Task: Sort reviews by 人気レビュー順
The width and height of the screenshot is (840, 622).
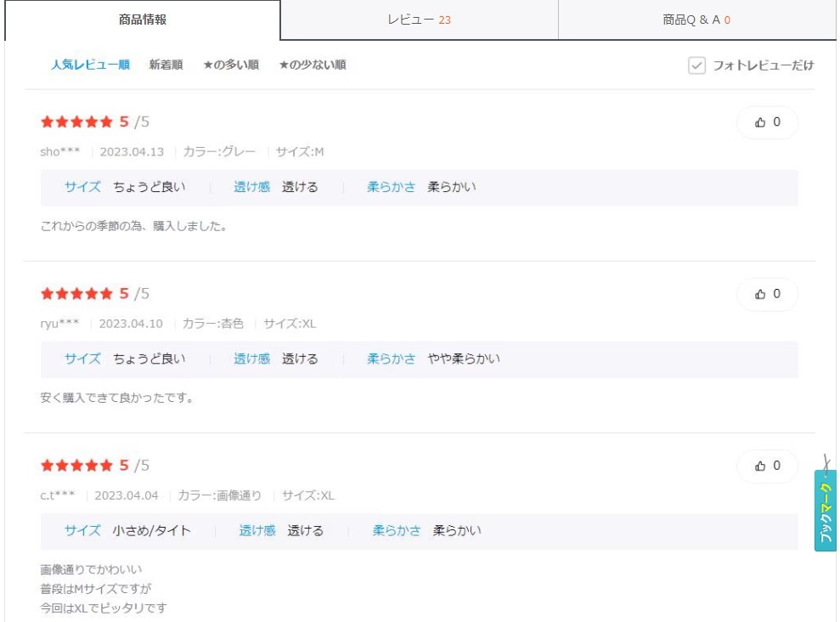Action: tap(90, 65)
